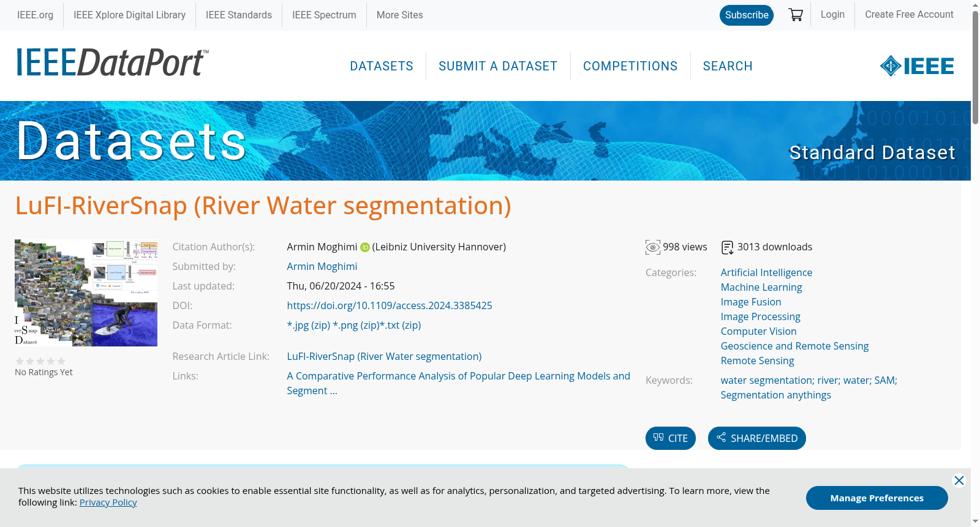Open the Privacy Policy link
Viewport: 980px width, 527px height.
click(108, 503)
